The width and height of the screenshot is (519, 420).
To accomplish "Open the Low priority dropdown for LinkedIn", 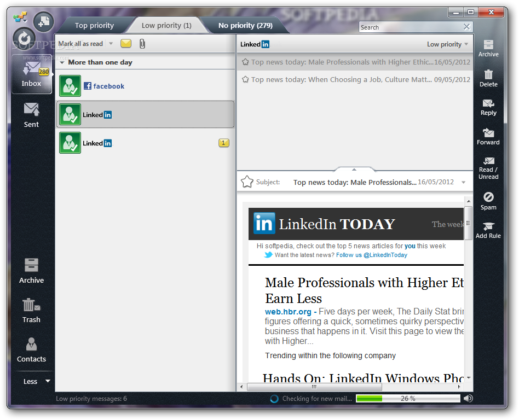I will coord(447,44).
